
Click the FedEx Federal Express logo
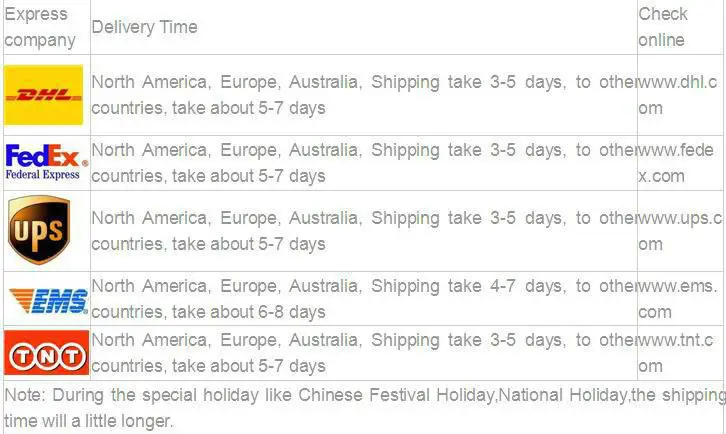pos(46,162)
